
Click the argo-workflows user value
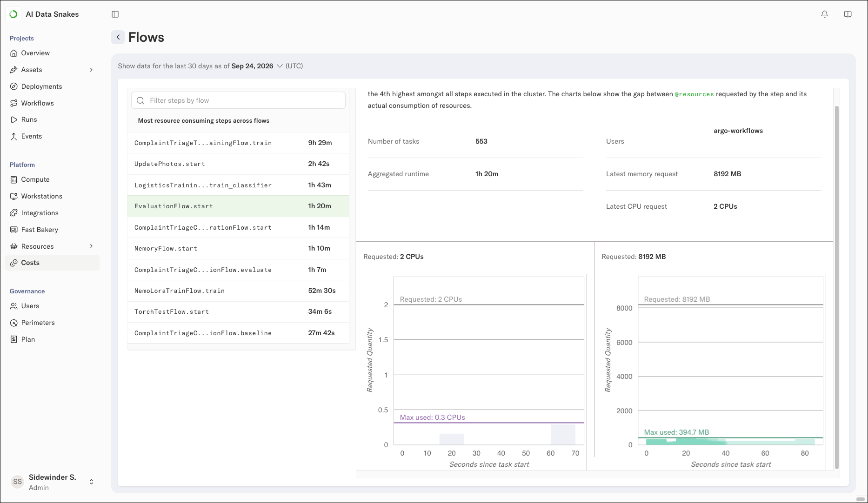[x=738, y=131]
